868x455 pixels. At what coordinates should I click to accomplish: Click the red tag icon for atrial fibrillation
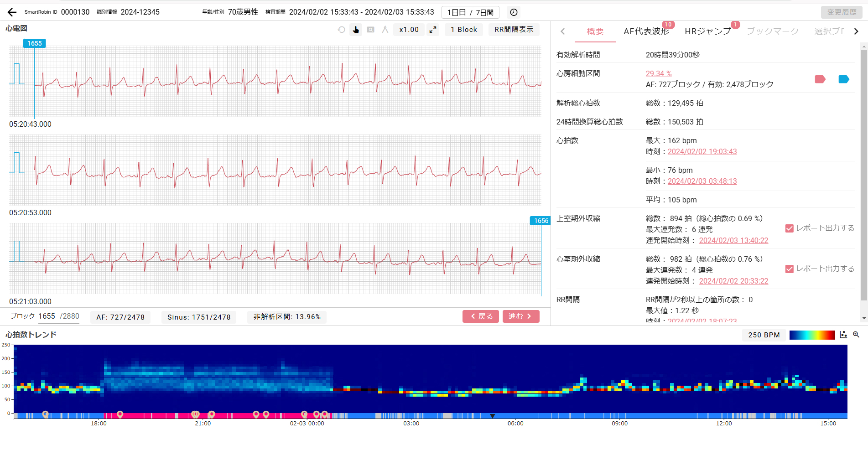(x=820, y=79)
